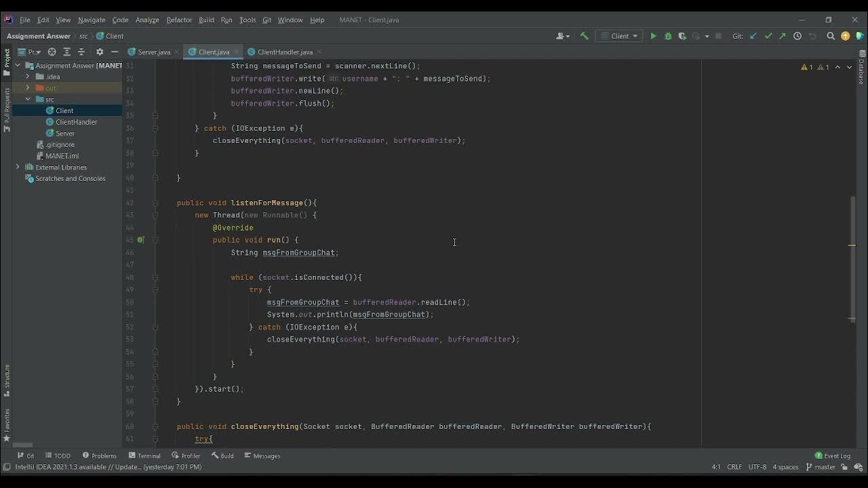Go to previous highlighted error arrow
This screenshot has height=488, width=868.
pos(837,67)
